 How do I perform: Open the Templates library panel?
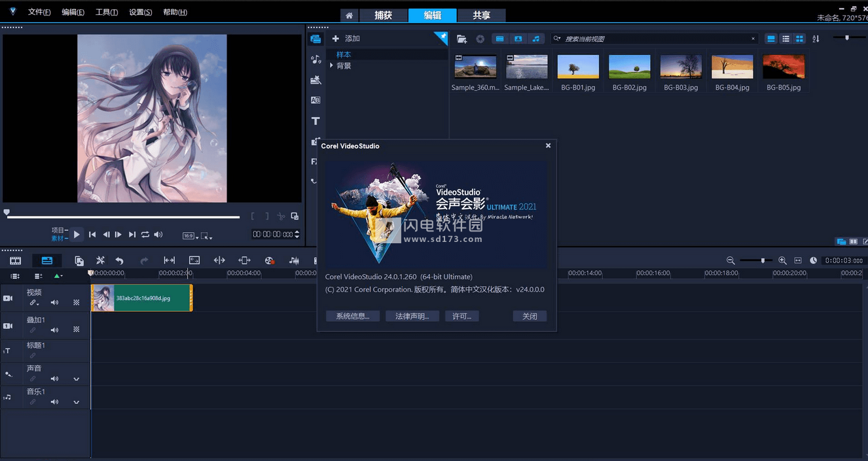(x=316, y=80)
